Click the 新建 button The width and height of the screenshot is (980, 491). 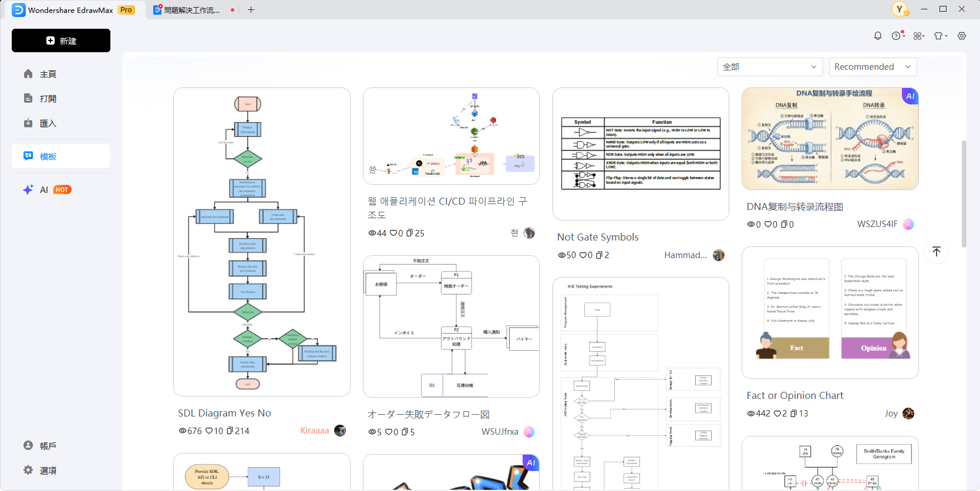click(x=61, y=40)
